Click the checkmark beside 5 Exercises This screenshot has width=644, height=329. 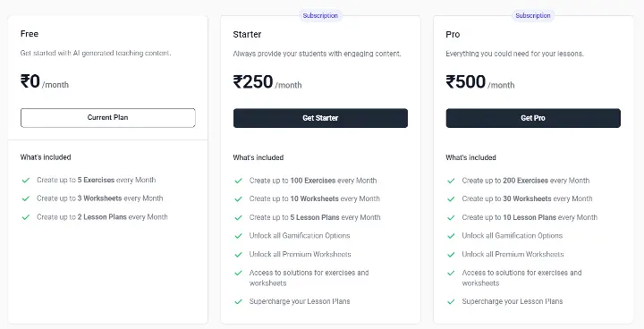(x=26, y=181)
